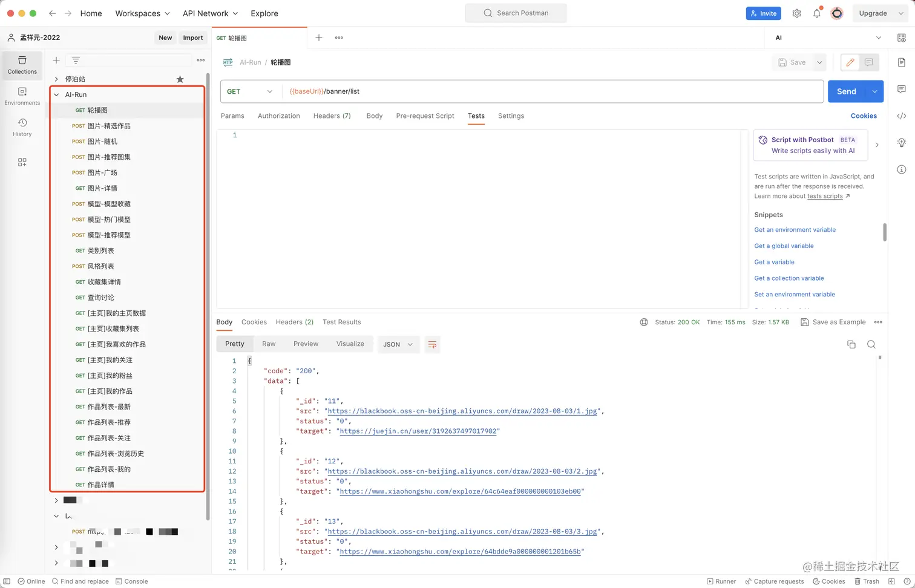Open the Collections sidebar panel
The width and height of the screenshot is (915, 588).
coord(22,65)
